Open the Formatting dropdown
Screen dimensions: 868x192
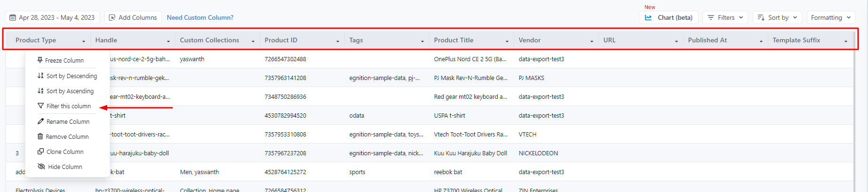830,17
